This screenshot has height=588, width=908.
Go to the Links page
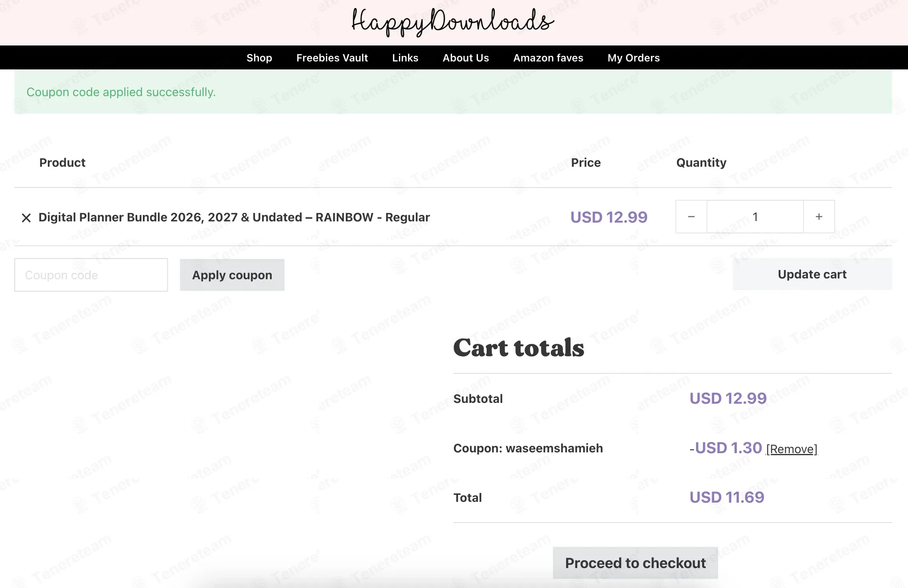pos(405,58)
